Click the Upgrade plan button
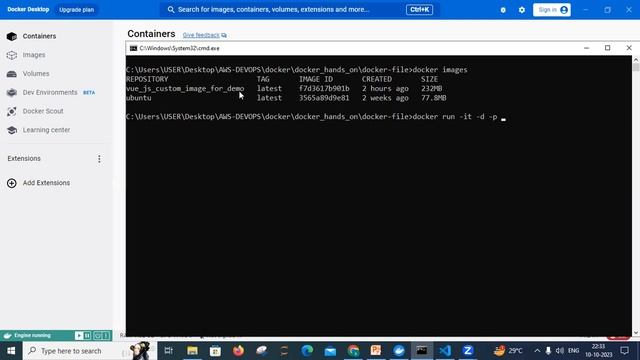Screen dimensions: 640x360 coord(76,9)
